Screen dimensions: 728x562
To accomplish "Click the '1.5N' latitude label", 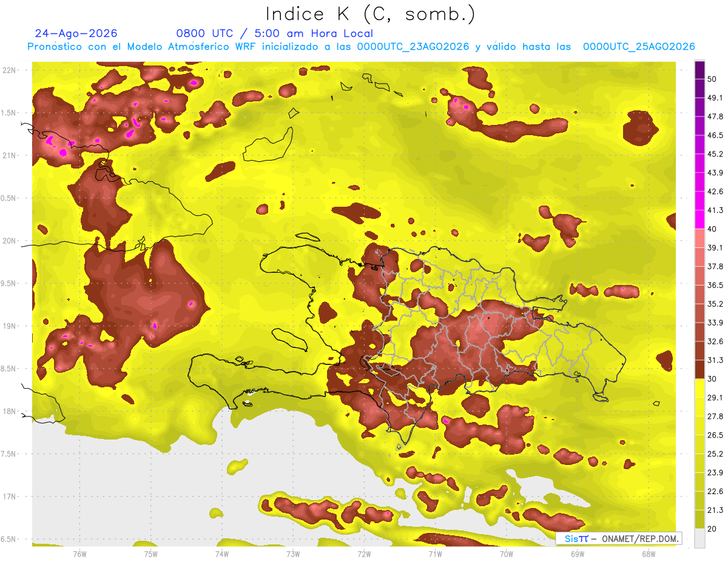I will click(9, 113).
